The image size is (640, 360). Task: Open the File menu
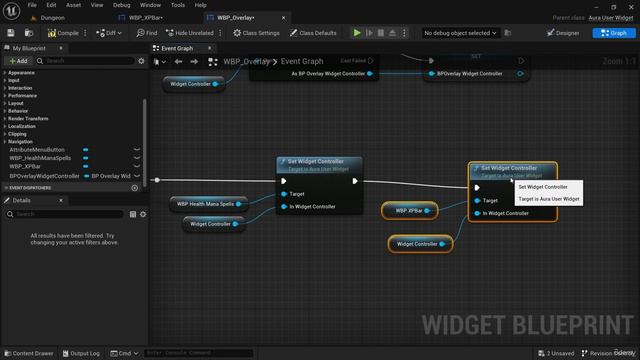point(32,5)
